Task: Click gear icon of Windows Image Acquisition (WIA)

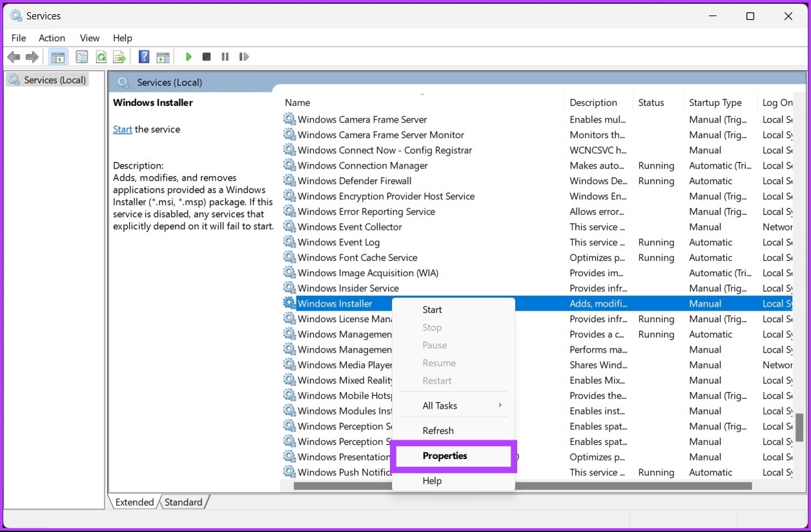Action: 289,272
